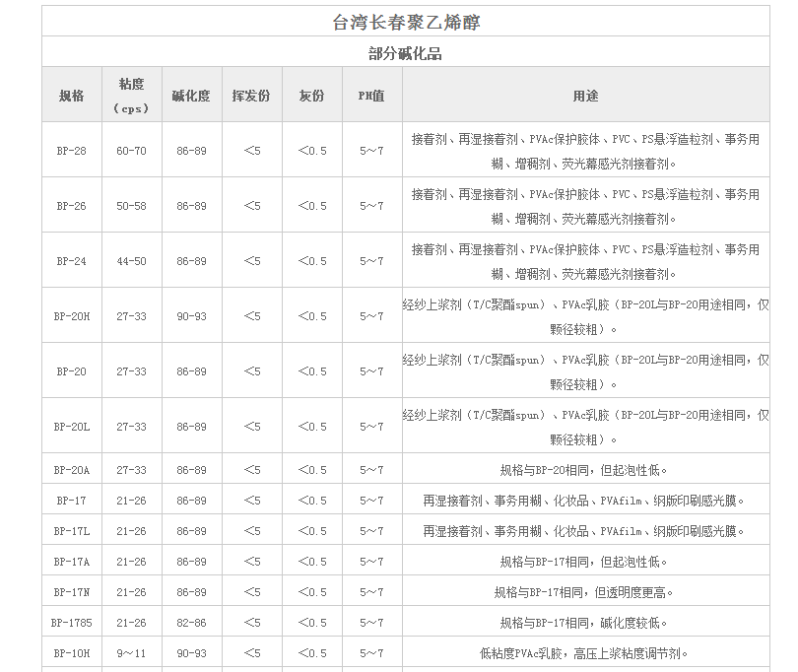Select the 灰份 column header
The image size is (798, 672).
click(311, 96)
